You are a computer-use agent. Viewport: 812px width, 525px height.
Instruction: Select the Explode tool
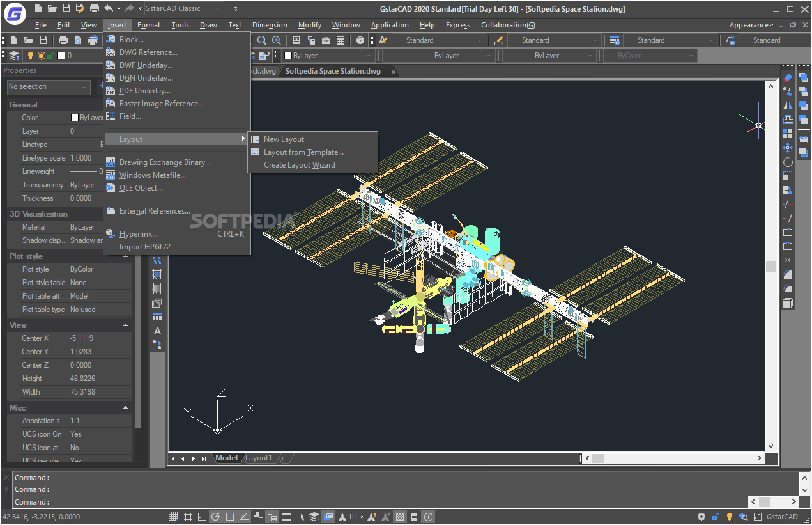pyautogui.click(x=788, y=302)
